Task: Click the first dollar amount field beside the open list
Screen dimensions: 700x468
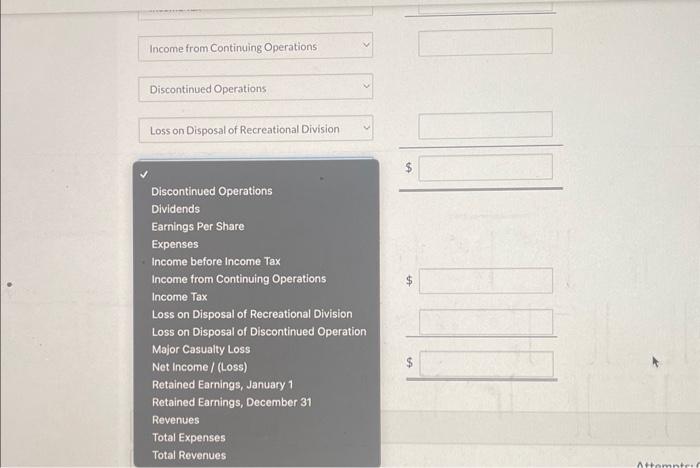Action: tap(485, 167)
